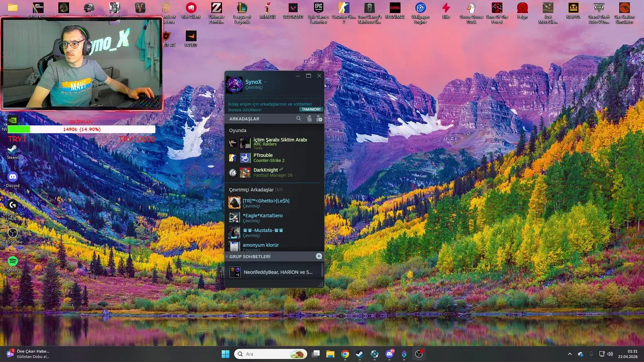Click the Steam friends list scrollbar

[322, 270]
